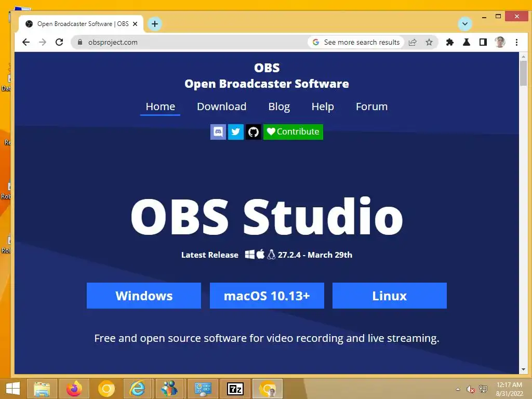Click the browser forward arrow
Screen dimensions: 532x399
pos(43,42)
